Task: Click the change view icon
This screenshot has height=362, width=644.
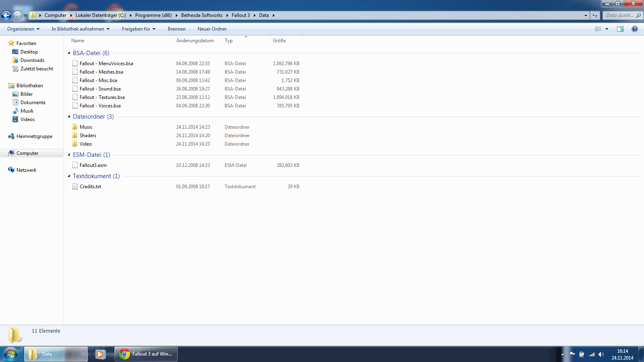Action: point(598,29)
